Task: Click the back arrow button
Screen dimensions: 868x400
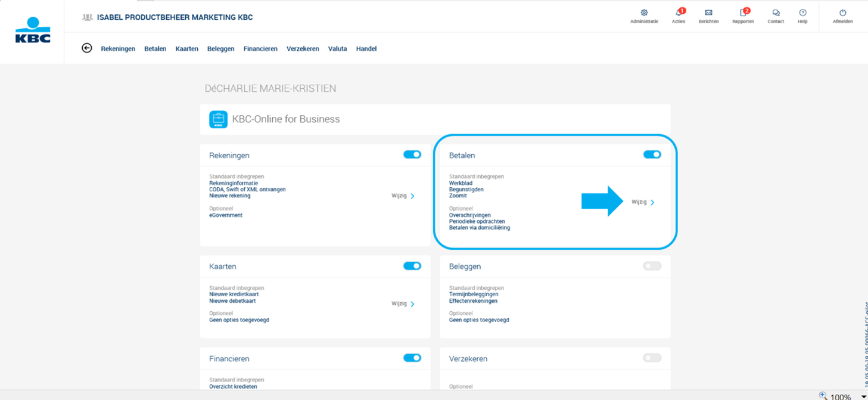Action: (x=86, y=48)
